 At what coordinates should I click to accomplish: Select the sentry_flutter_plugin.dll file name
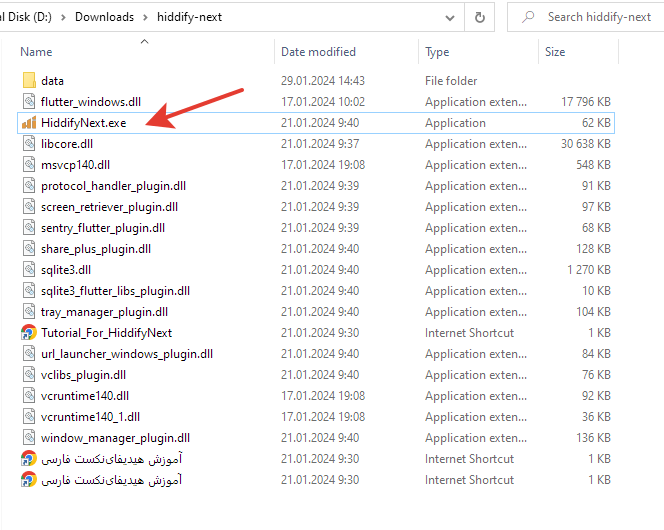[x=103, y=228]
